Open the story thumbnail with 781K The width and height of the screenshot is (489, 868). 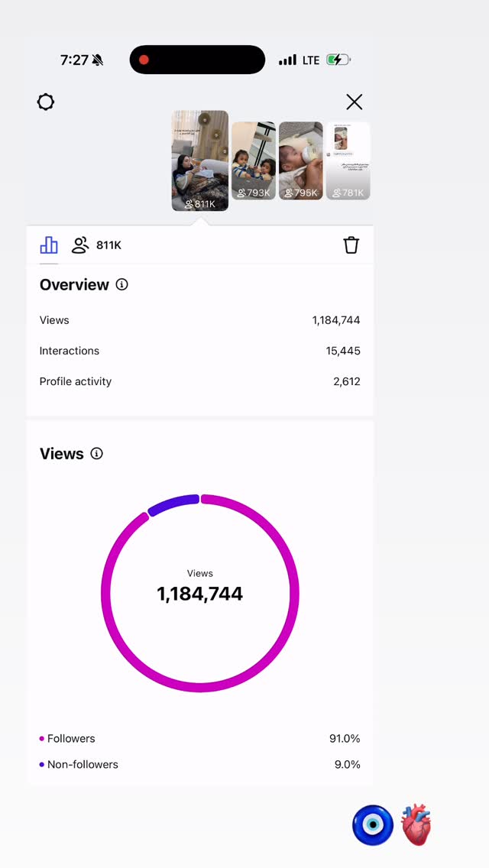(348, 160)
